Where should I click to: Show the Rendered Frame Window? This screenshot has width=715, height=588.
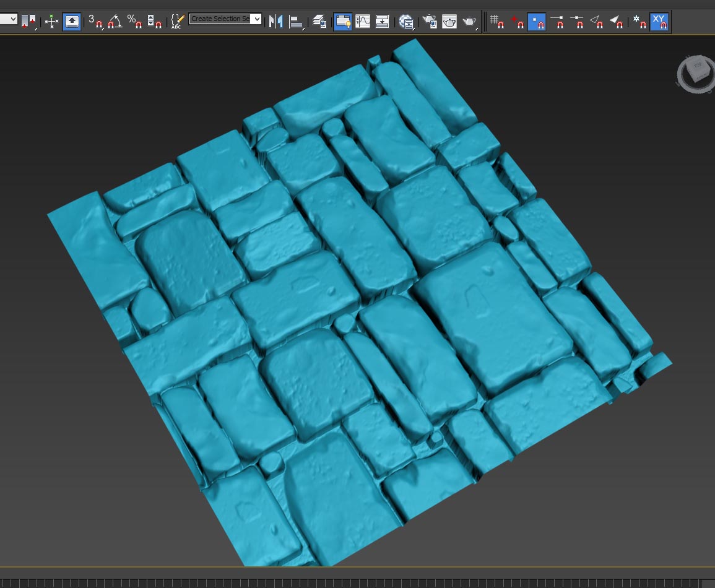[449, 22]
